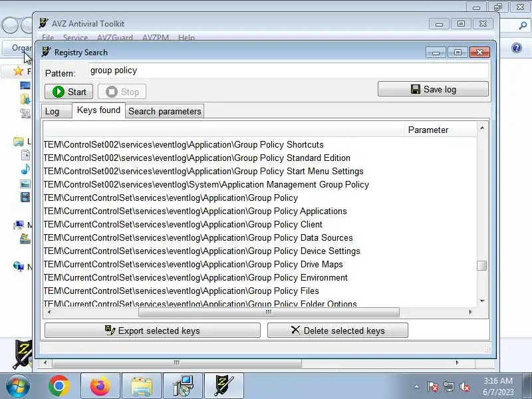
Task: Click the network status tray icon
Action: 448,386
